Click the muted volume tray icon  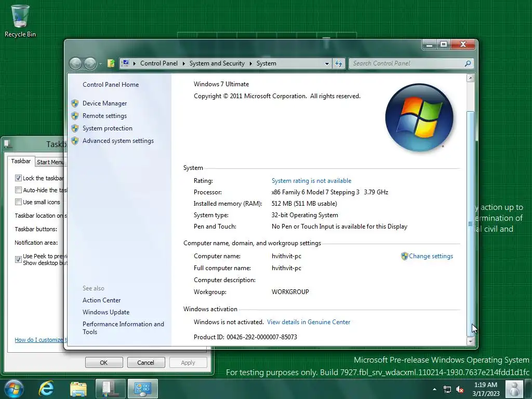(460, 390)
